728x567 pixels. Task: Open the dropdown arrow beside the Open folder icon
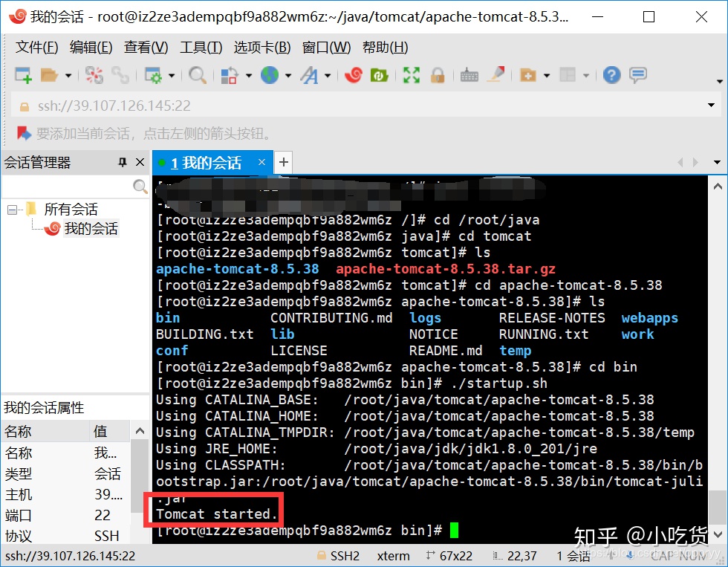68,75
